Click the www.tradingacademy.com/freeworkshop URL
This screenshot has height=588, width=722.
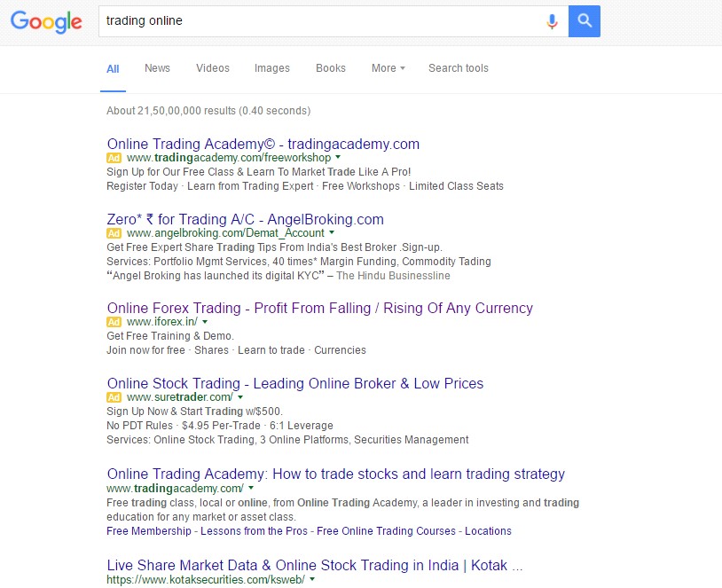tap(229, 158)
